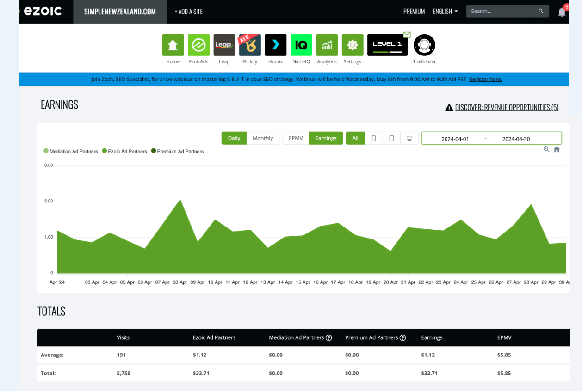582x392 pixels.
Task: Click the 20 Apr axis label
Action: 390,282
